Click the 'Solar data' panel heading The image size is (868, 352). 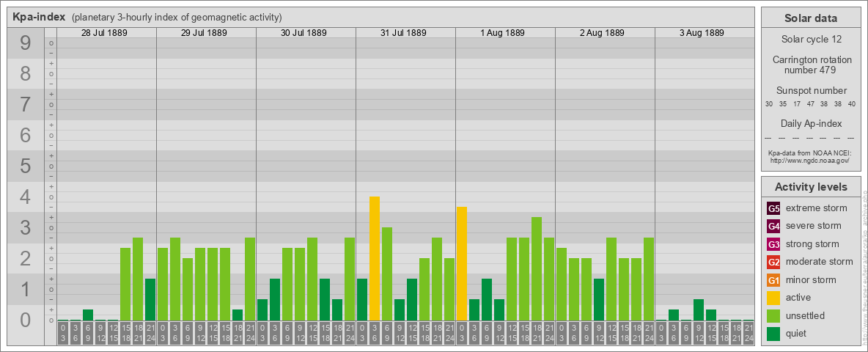click(811, 18)
